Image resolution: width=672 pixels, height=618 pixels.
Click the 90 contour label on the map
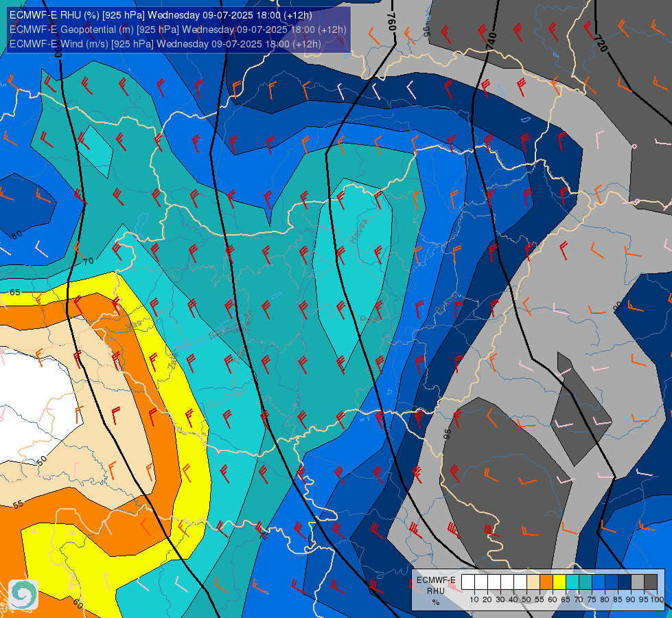(x=618, y=306)
